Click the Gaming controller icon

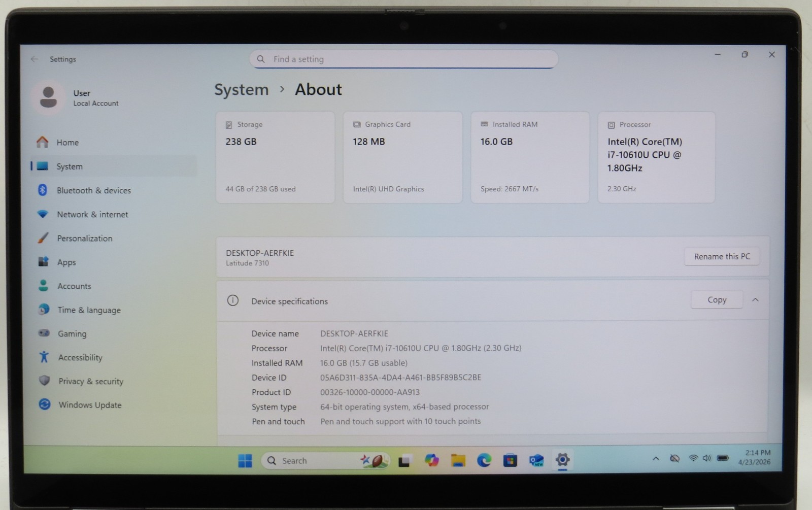coord(44,333)
